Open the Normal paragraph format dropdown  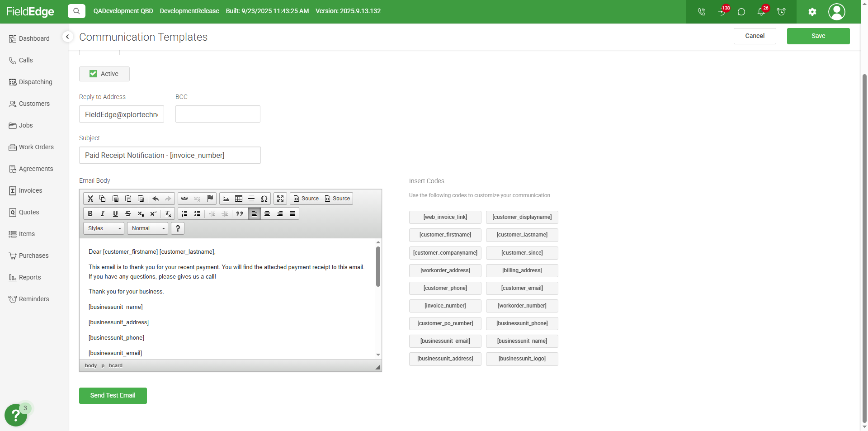(147, 228)
